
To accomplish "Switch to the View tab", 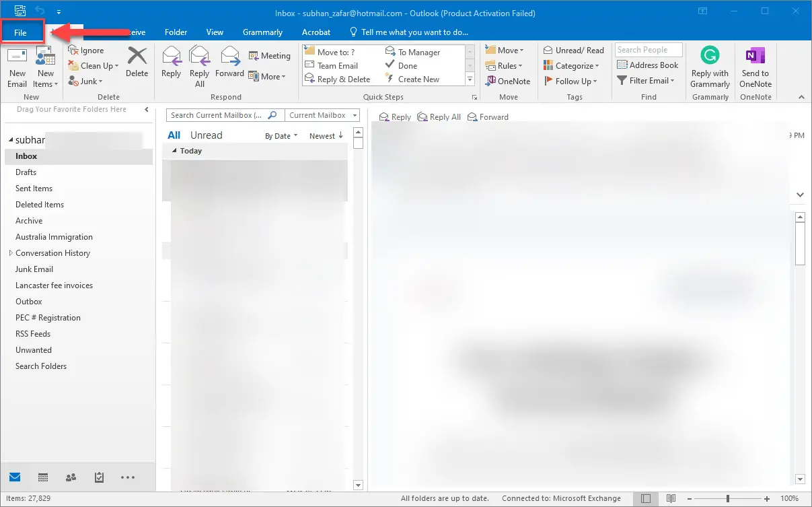I will click(215, 32).
